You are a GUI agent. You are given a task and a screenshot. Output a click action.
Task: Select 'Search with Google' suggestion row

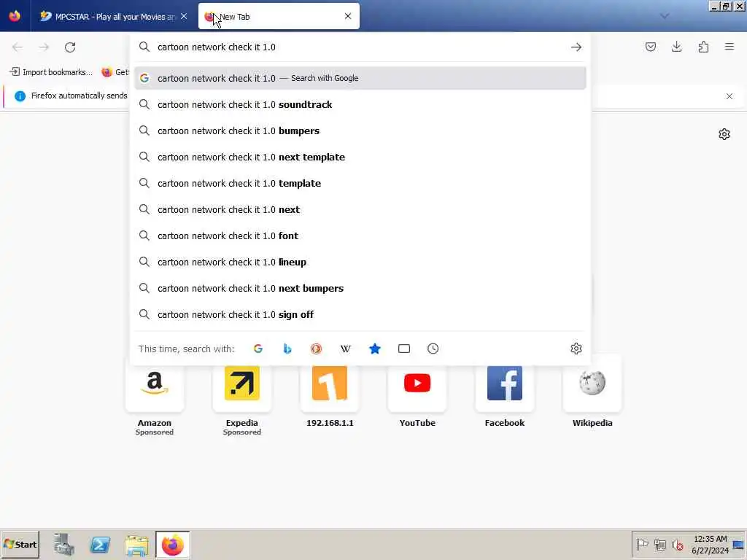[360, 78]
